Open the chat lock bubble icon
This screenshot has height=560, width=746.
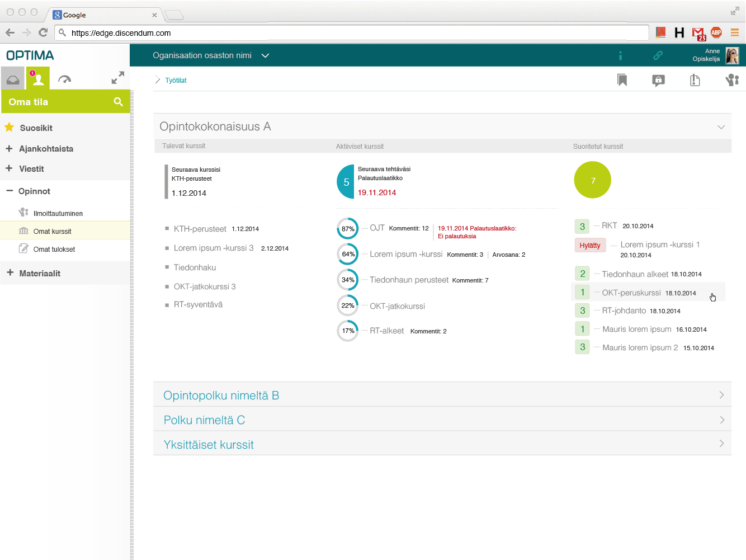coord(659,81)
